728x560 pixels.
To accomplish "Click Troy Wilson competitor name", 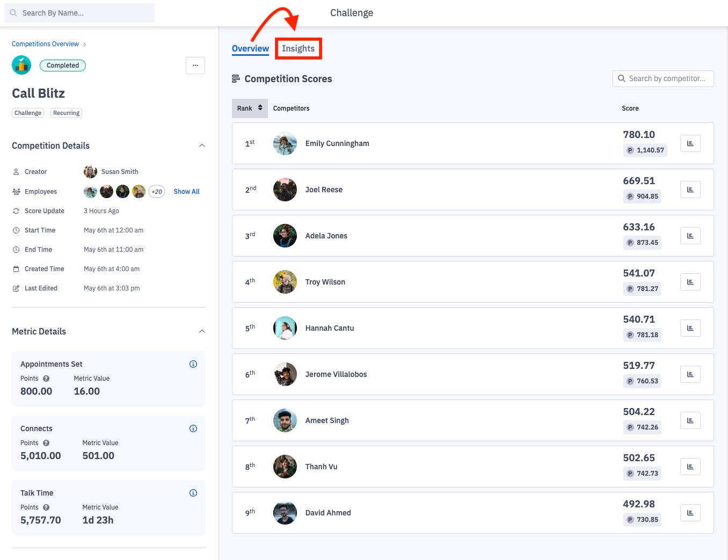I will click(325, 282).
